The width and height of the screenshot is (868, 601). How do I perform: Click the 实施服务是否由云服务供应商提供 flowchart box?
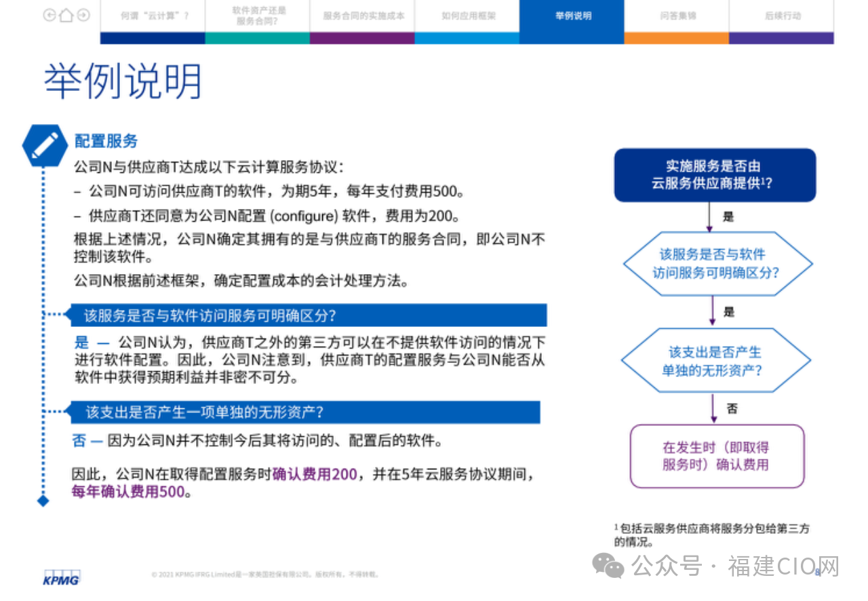coord(715,175)
